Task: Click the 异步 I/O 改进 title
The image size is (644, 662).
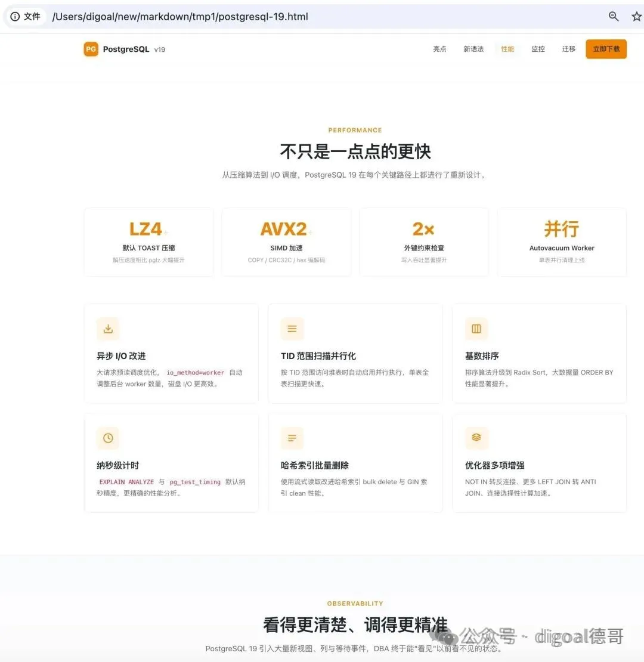Action: [121, 356]
